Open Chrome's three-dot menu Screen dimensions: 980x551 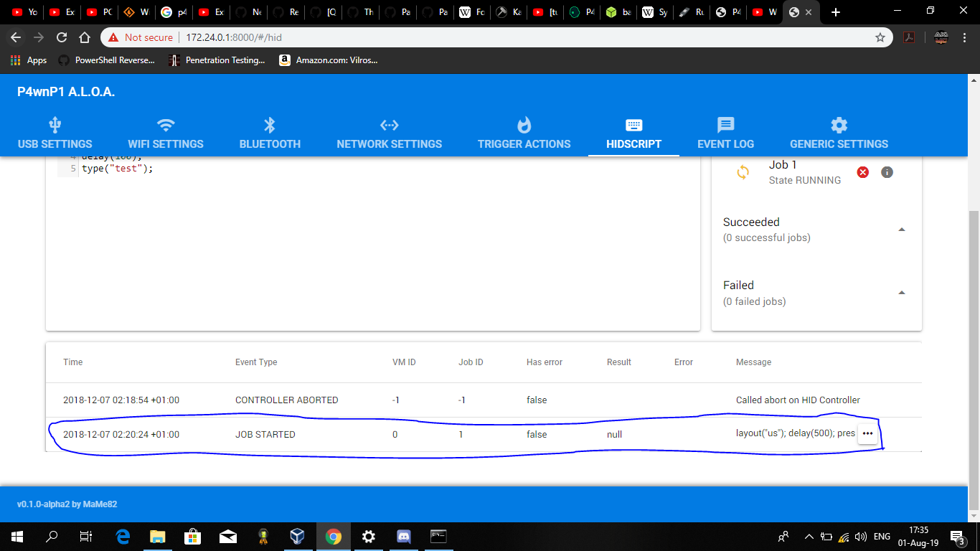click(x=963, y=37)
